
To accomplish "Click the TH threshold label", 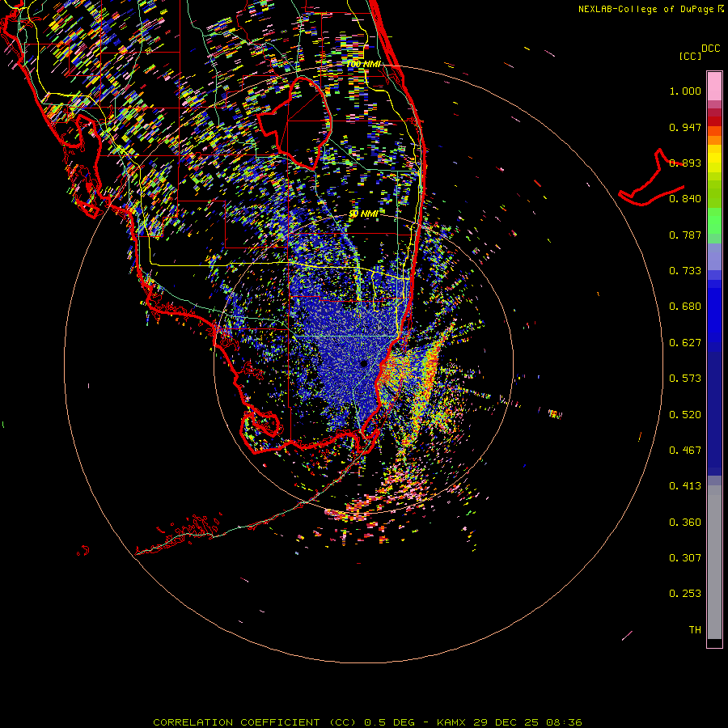I will [695, 630].
